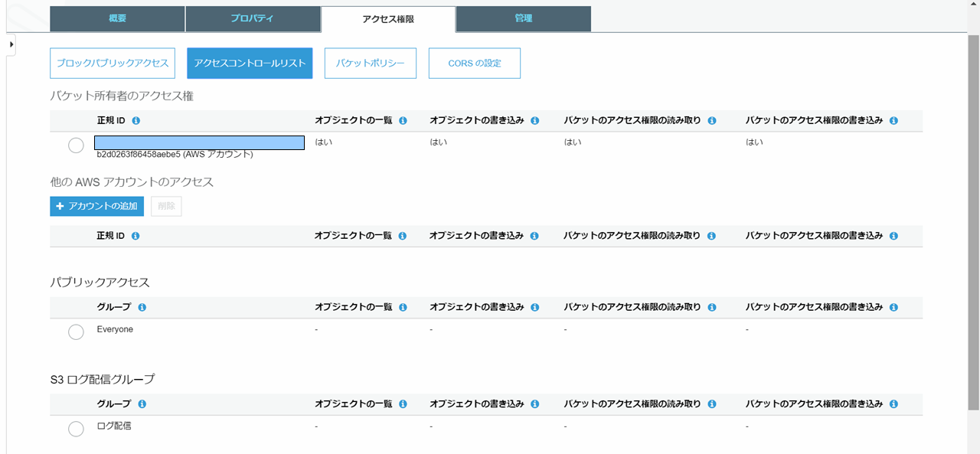Click はい under オブジェクトの一覧 for owner
The height and width of the screenshot is (454, 980).
point(323,142)
